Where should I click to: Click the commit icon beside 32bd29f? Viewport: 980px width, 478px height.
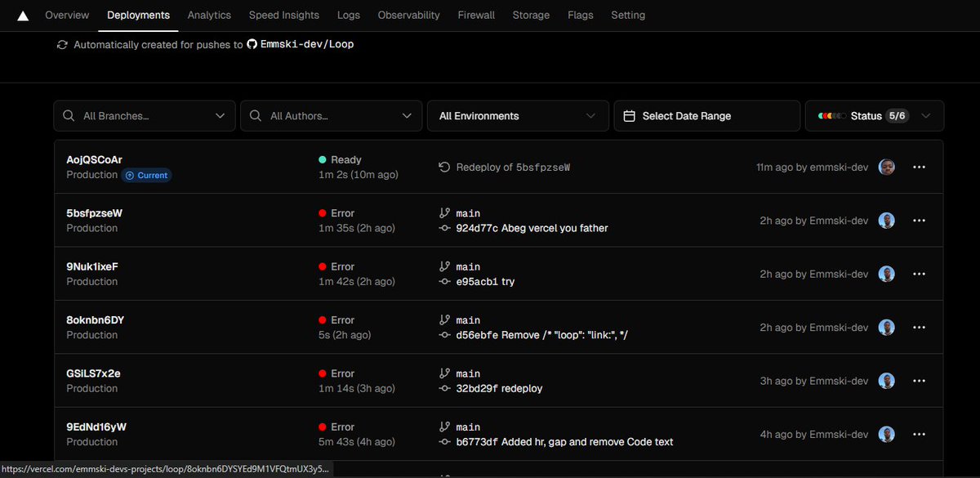pyautogui.click(x=444, y=388)
